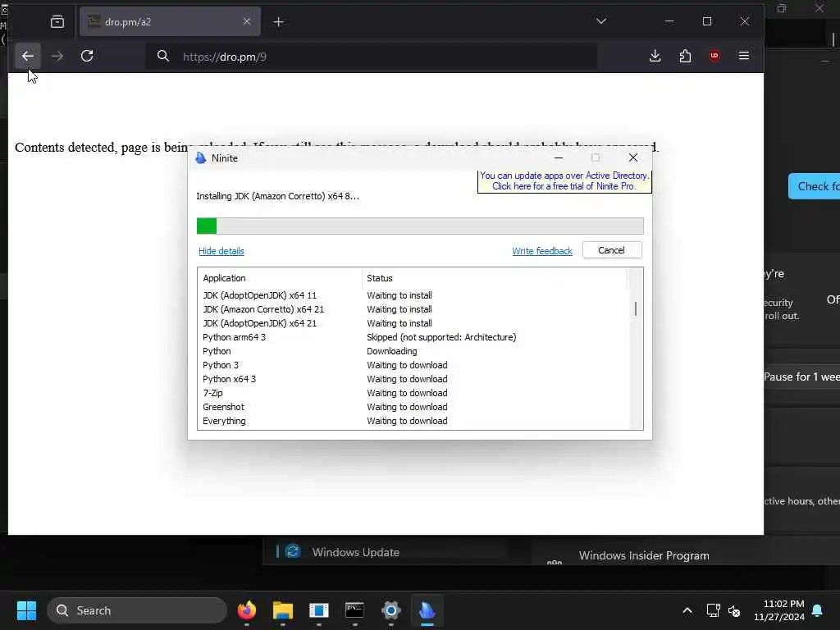Image resolution: width=840 pixels, height=630 pixels.
Task: Select the 7-Zip row
Action: tap(412, 393)
